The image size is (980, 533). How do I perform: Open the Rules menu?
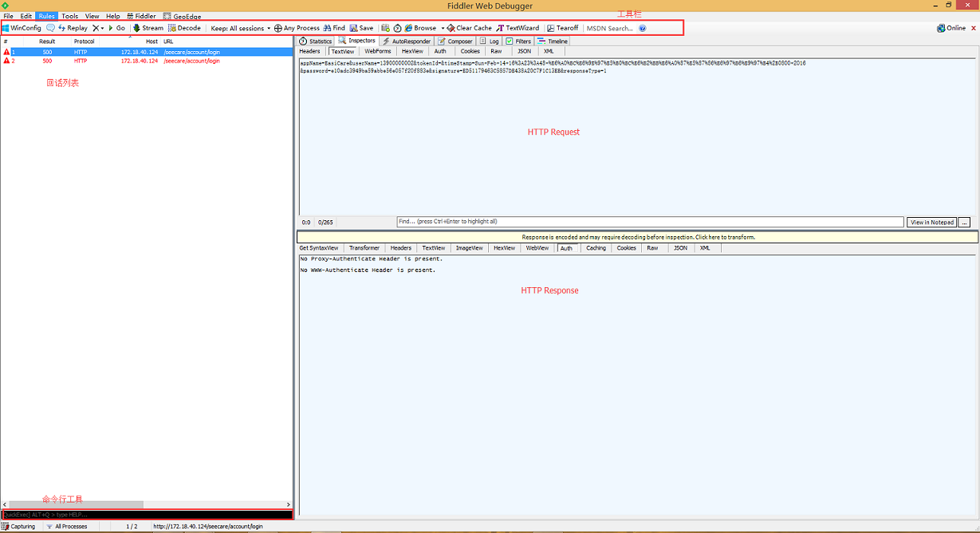pos(47,16)
